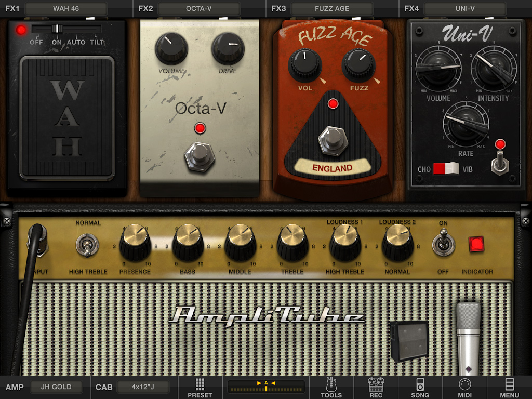This screenshot has height=399, width=532.
Task: Click the Octa-V name on the pedal
Action: click(x=201, y=109)
